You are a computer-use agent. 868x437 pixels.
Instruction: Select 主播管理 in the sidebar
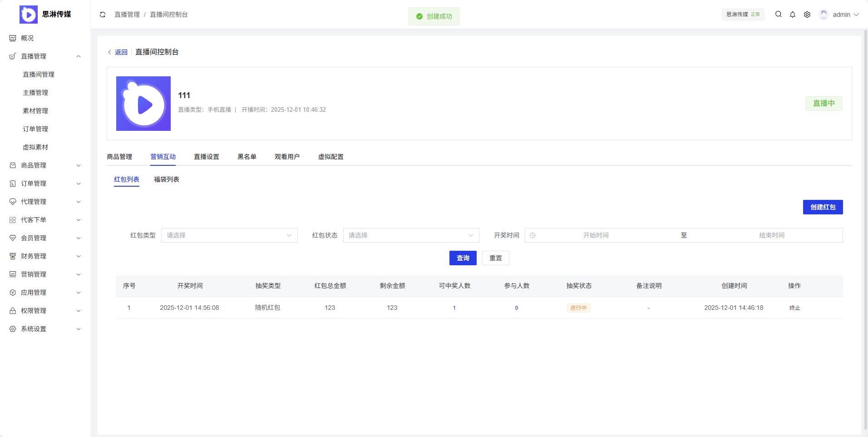(35, 93)
